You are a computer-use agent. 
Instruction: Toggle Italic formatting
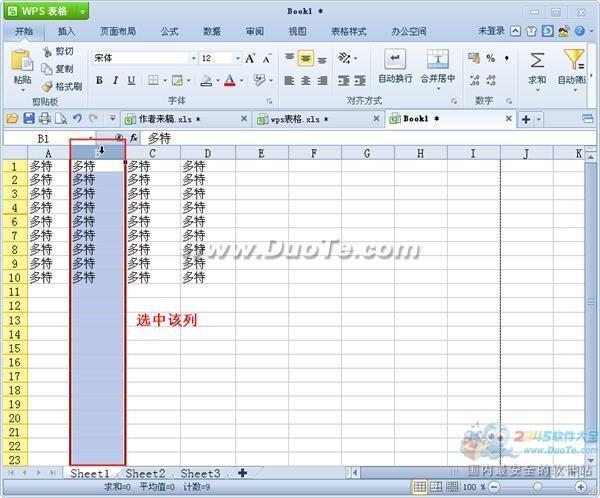click(115, 80)
